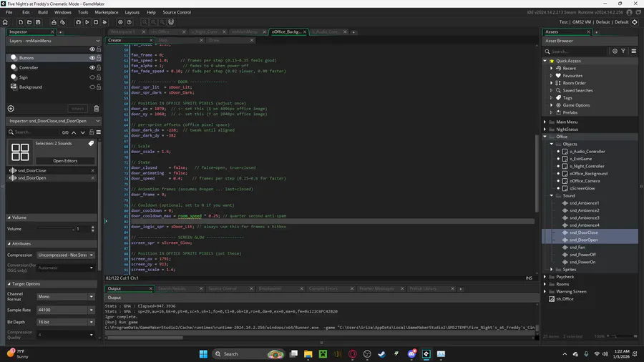
Task: Clean the compiler cache icon
Action: [x=104, y=22]
